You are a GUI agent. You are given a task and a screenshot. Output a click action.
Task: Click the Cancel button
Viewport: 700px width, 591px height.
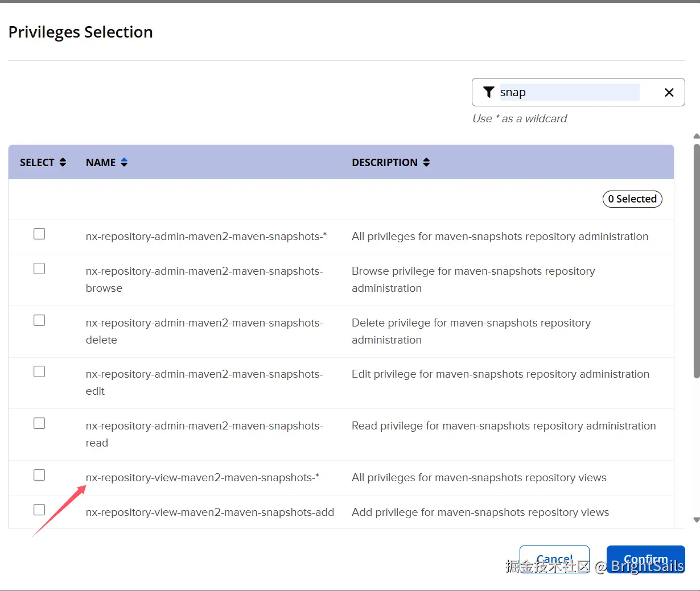tap(554, 559)
